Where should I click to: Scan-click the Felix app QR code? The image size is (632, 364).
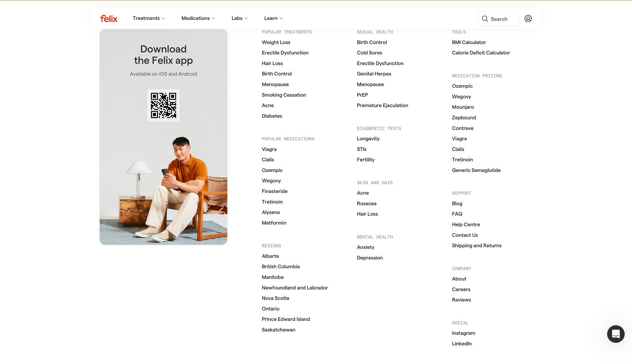tap(163, 105)
